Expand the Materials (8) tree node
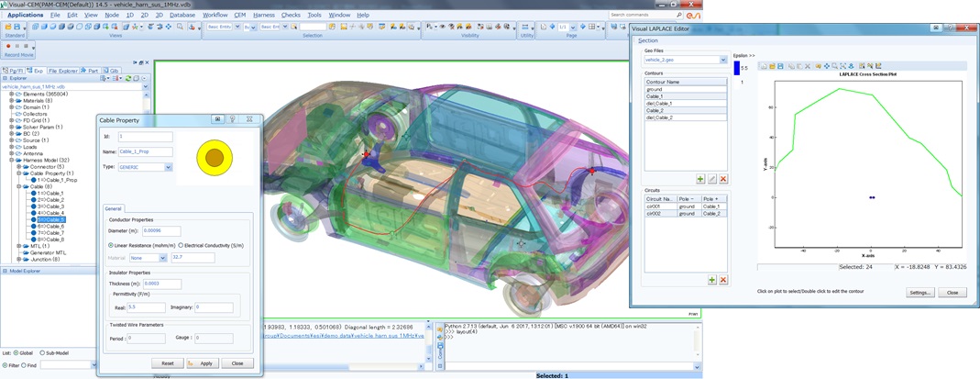 click(11, 101)
